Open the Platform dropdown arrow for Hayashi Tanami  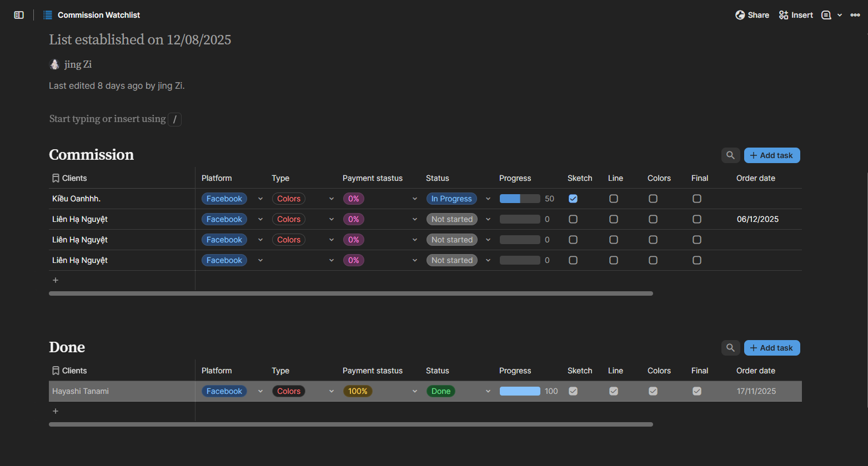(x=260, y=391)
